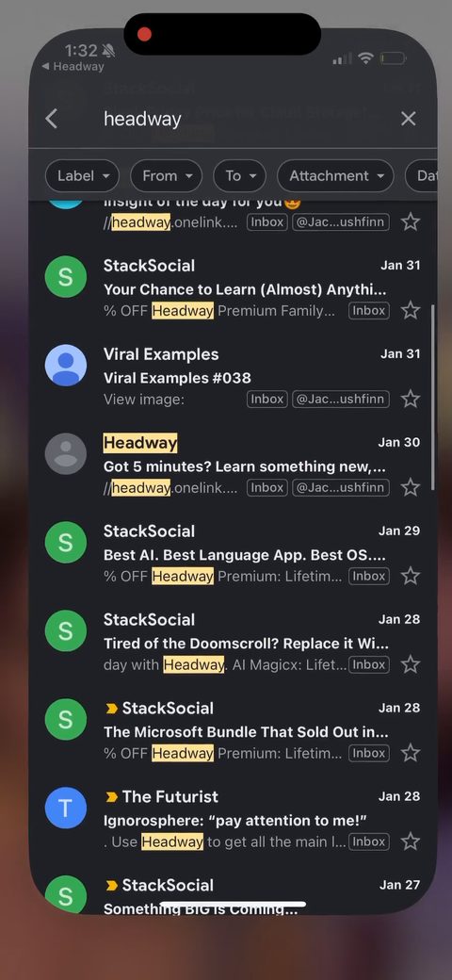This screenshot has width=452, height=980.
Task: Star the Ignorosphere email from The Futurist
Action: coord(411,841)
